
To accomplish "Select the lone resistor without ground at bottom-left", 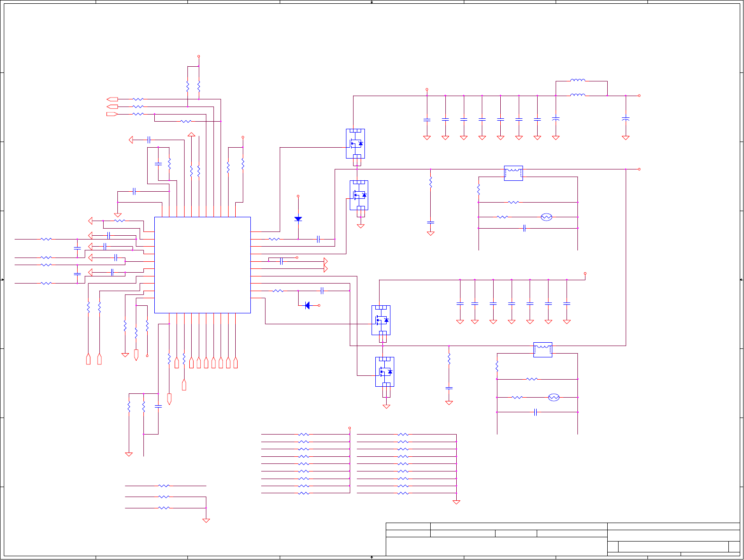I will pyautogui.click(x=164, y=486).
